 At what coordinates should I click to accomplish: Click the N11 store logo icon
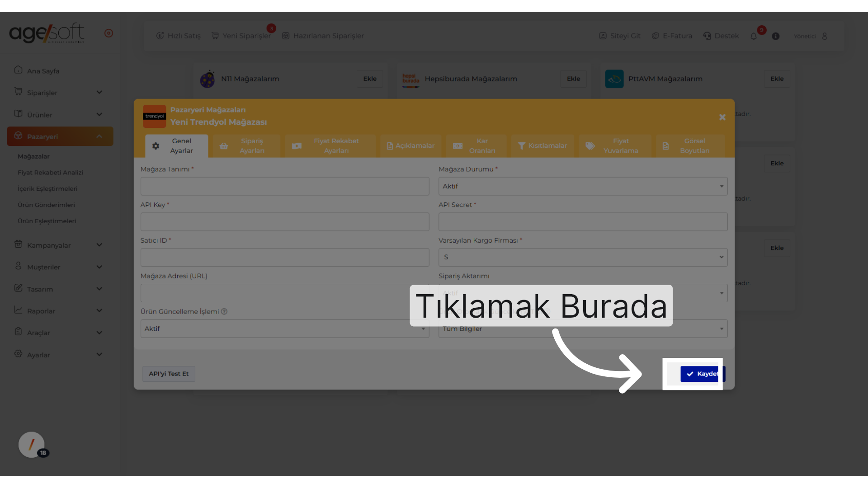click(x=208, y=79)
